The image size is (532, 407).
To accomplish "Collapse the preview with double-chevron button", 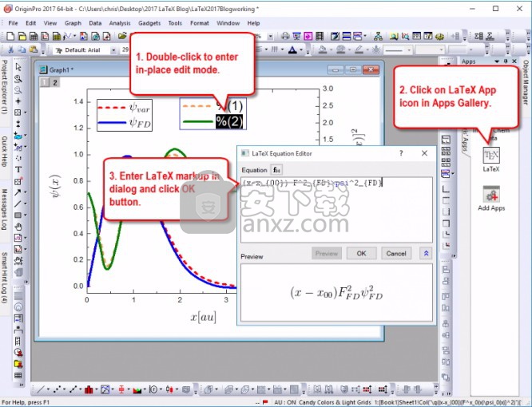I will click(426, 253).
